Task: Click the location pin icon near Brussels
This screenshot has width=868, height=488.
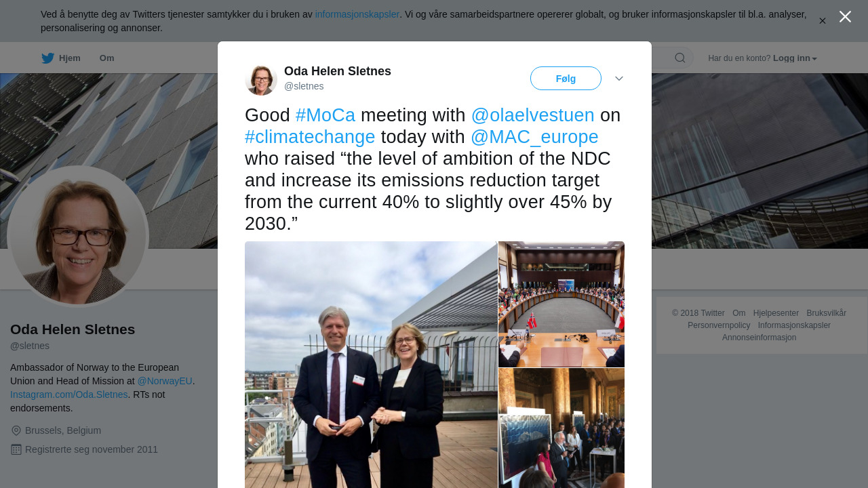Action: [16, 430]
